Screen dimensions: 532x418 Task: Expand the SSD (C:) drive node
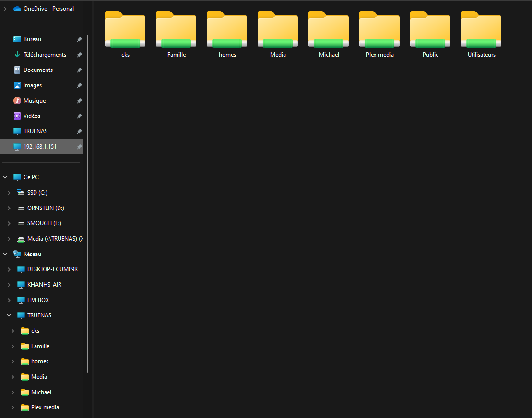pos(9,193)
